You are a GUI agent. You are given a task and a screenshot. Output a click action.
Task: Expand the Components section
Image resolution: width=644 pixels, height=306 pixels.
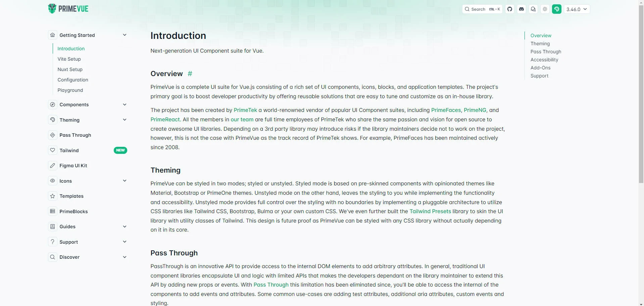[x=125, y=104]
